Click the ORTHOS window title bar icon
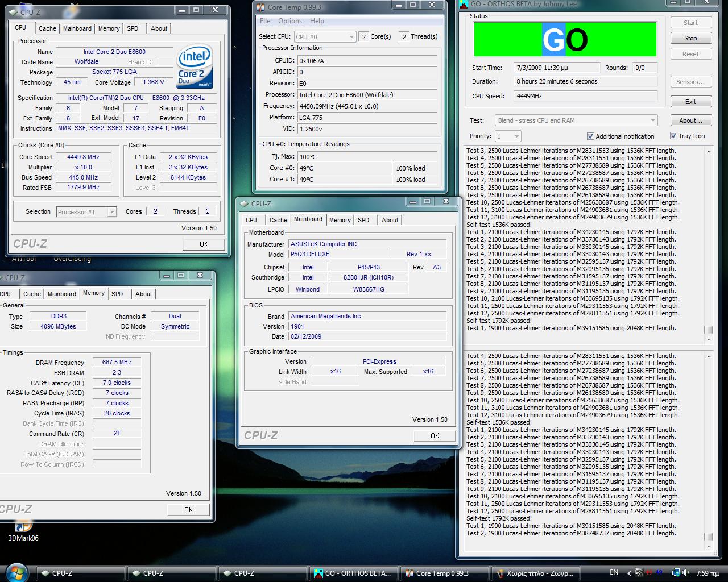This screenshot has height=582, width=728. [x=464, y=4]
